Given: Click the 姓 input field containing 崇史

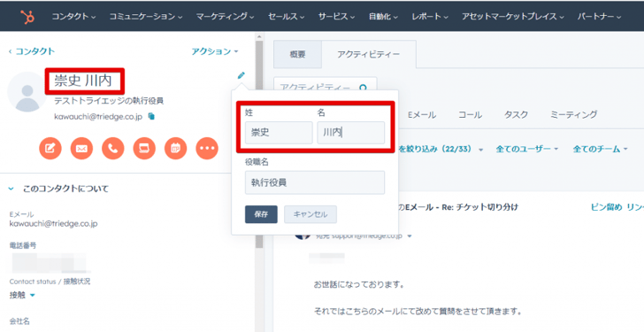Looking at the screenshot, I should 279,132.
